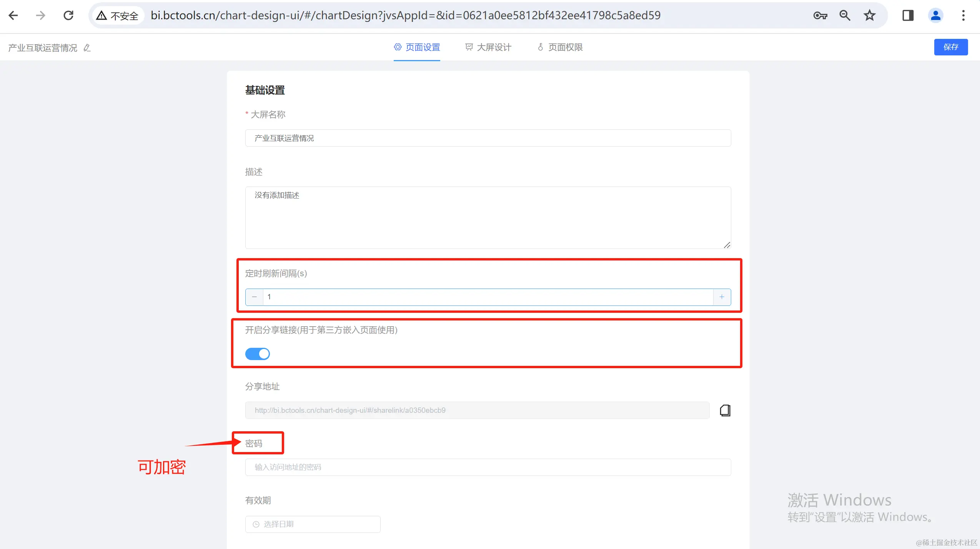Select the 页面设置 tab

(x=417, y=47)
